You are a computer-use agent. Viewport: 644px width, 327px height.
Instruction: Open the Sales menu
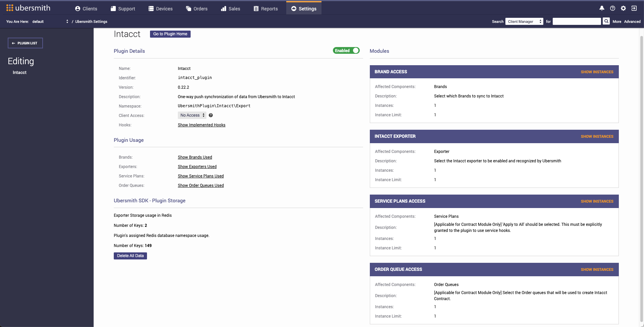point(231,9)
